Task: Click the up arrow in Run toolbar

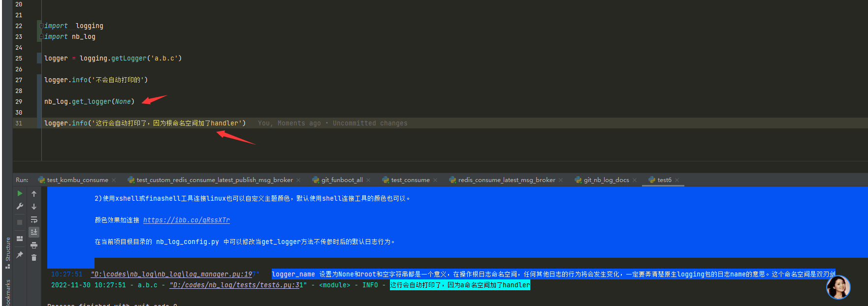Action: point(34,193)
